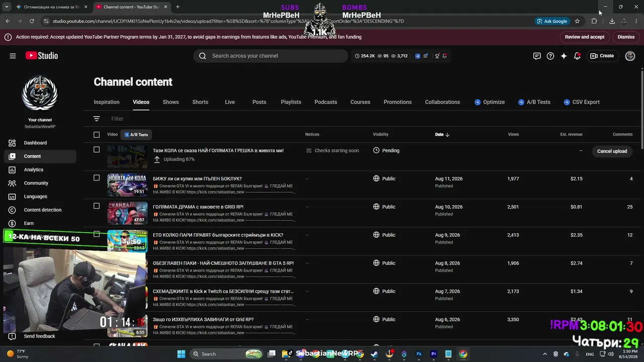The image size is (644, 362).
Task: Click the channel search field
Action: (x=271, y=56)
